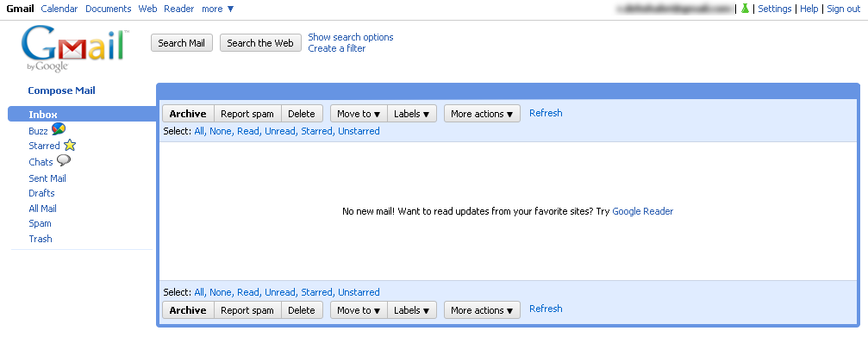The height and width of the screenshot is (337, 868).
Task: Open the Chats folder link
Action: 41,162
